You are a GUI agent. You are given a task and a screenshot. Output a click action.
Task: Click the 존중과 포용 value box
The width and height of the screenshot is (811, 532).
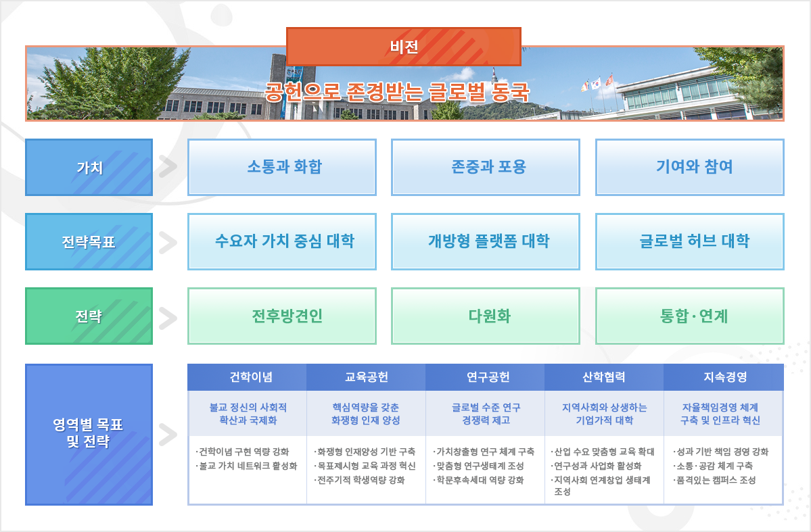[x=486, y=167]
